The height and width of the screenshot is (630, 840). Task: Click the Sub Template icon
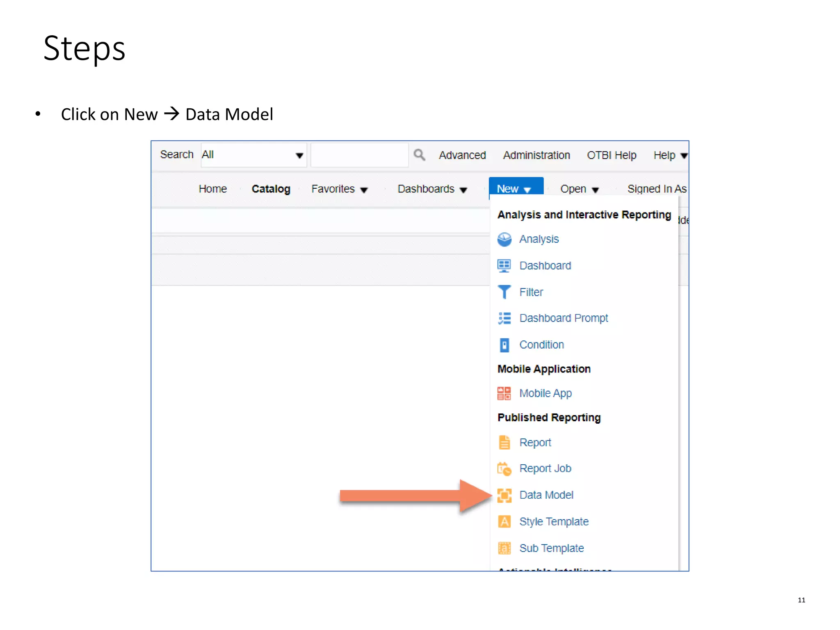click(x=504, y=548)
